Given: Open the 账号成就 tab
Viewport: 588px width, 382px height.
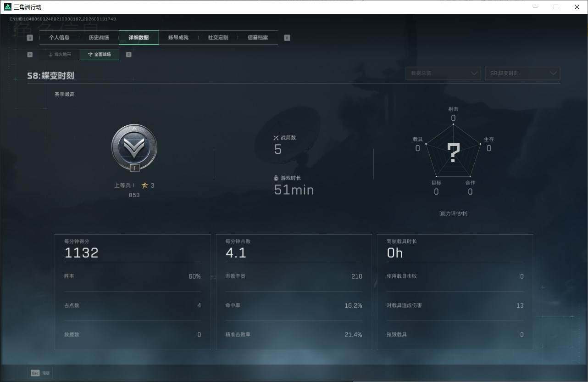Looking at the screenshot, I should (x=178, y=38).
